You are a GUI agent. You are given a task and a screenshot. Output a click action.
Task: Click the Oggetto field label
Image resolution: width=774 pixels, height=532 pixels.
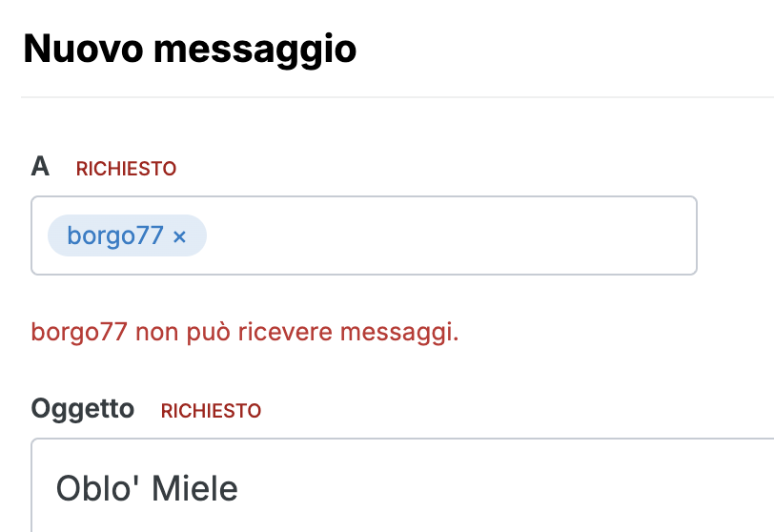point(83,409)
